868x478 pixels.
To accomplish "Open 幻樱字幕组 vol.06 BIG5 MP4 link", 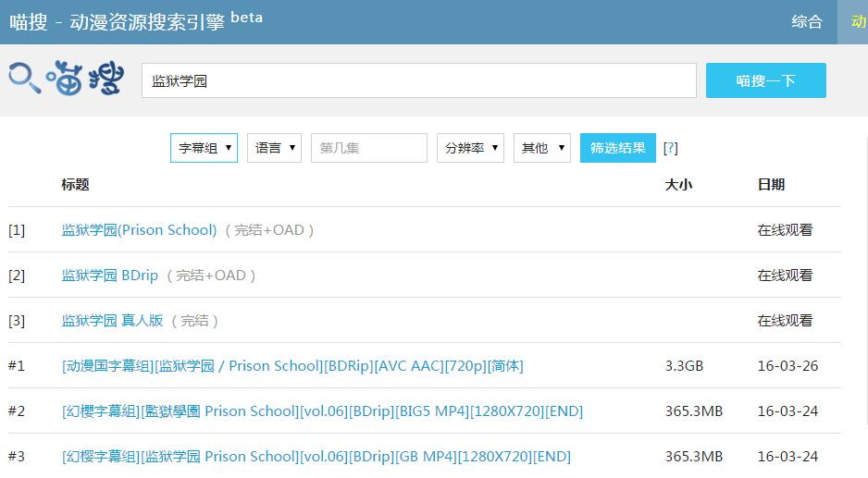I will (x=322, y=411).
